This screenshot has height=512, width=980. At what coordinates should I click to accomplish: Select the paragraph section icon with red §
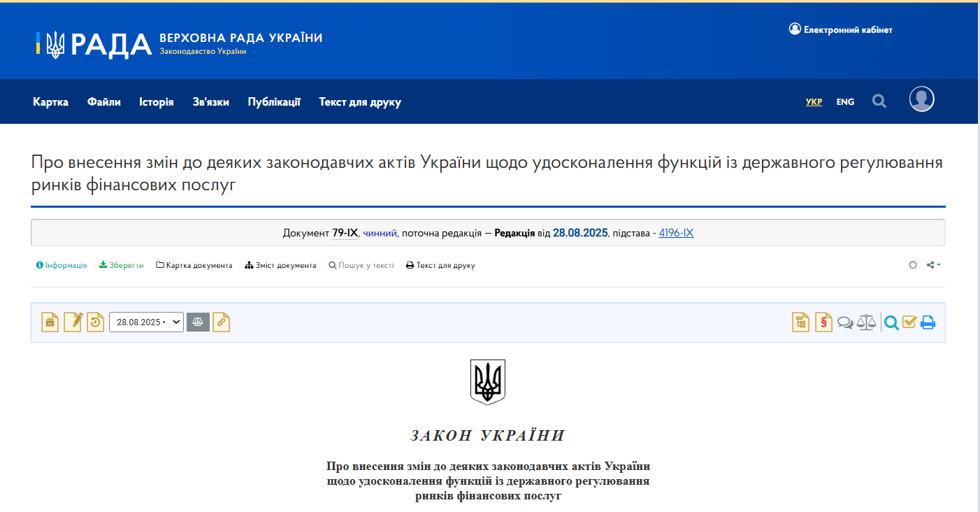click(824, 322)
